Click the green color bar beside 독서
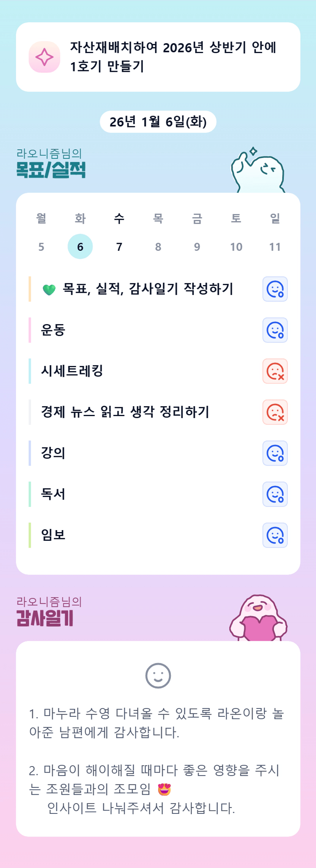 pyautogui.click(x=30, y=494)
